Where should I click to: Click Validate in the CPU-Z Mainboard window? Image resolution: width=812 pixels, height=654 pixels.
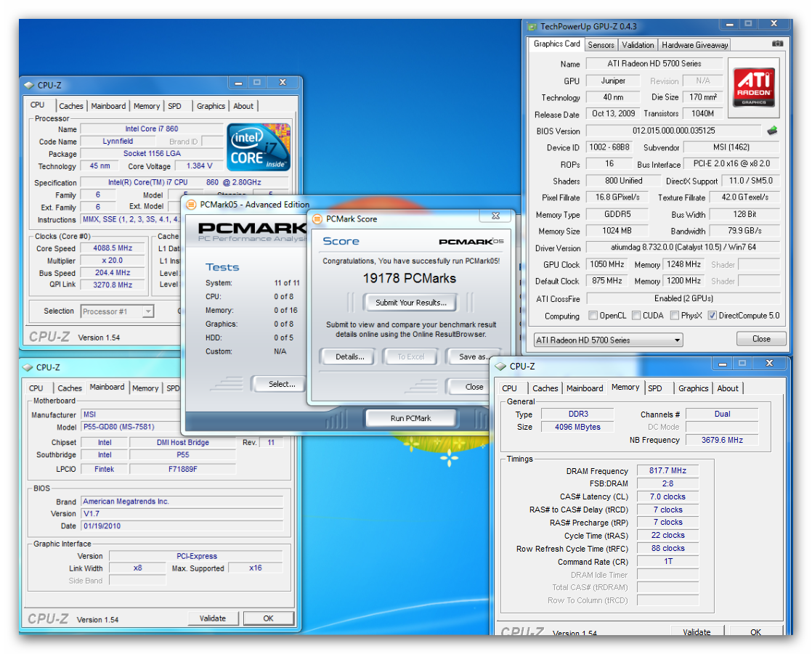pyautogui.click(x=212, y=618)
